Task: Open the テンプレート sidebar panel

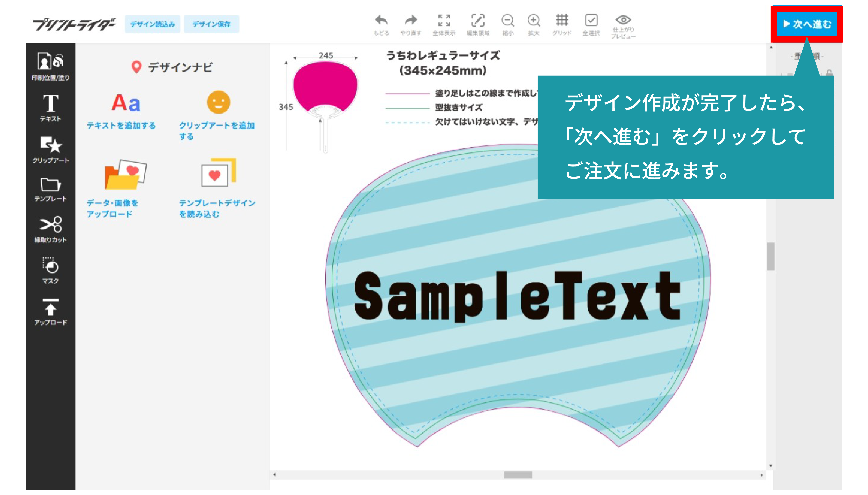Action: pyautogui.click(x=50, y=189)
